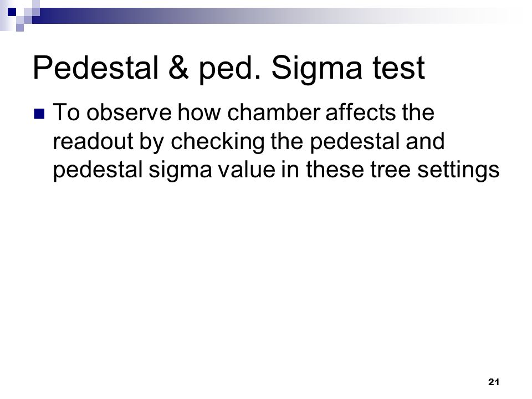Click the word "chamber" in the bullet text
The image size is (532, 399).
pyautogui.click(x=274, y=112)
